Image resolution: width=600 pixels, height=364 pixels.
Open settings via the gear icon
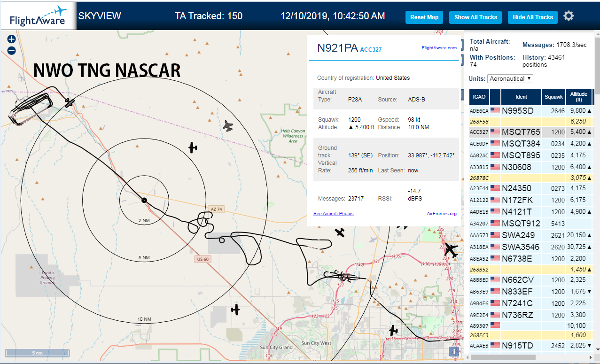click(x=569, y=16)
